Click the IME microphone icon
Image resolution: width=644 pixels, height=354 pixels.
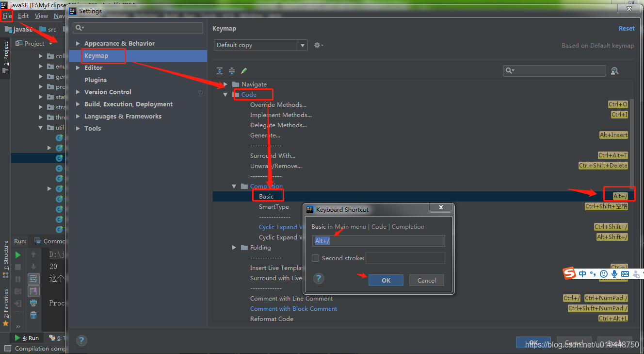pos(614,274)
